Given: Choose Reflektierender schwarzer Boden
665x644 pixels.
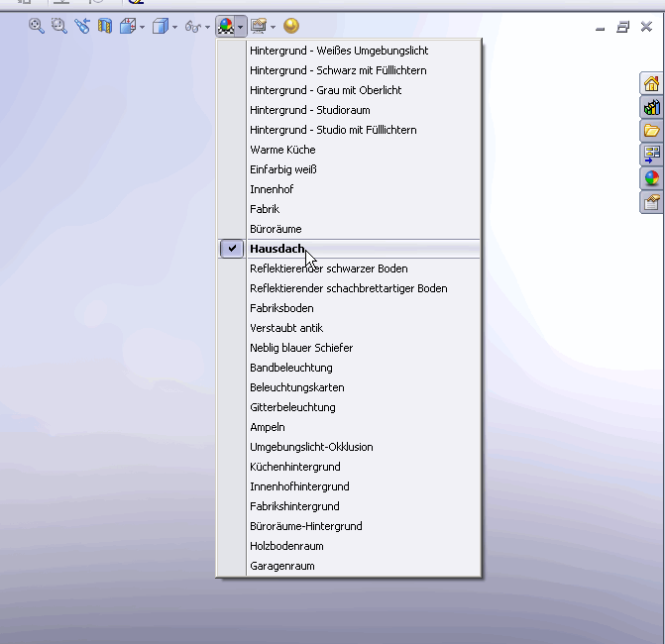Looking at the screenshot, I should coord(349,268).
